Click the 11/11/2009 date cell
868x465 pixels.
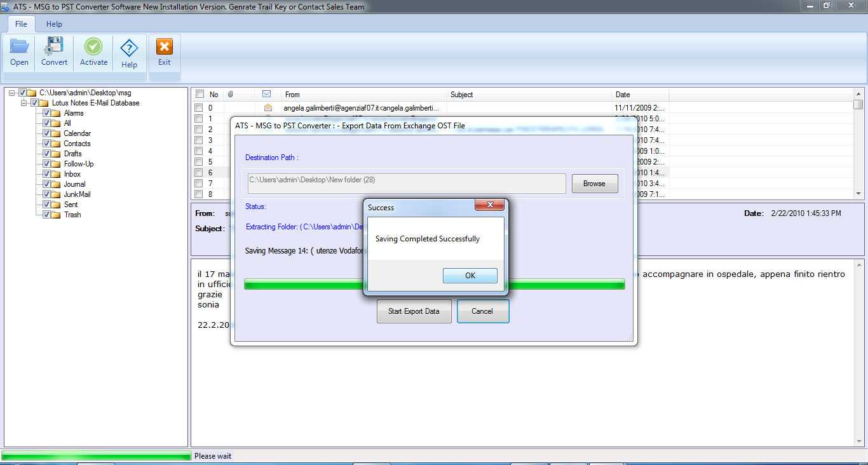coord(639,108)
